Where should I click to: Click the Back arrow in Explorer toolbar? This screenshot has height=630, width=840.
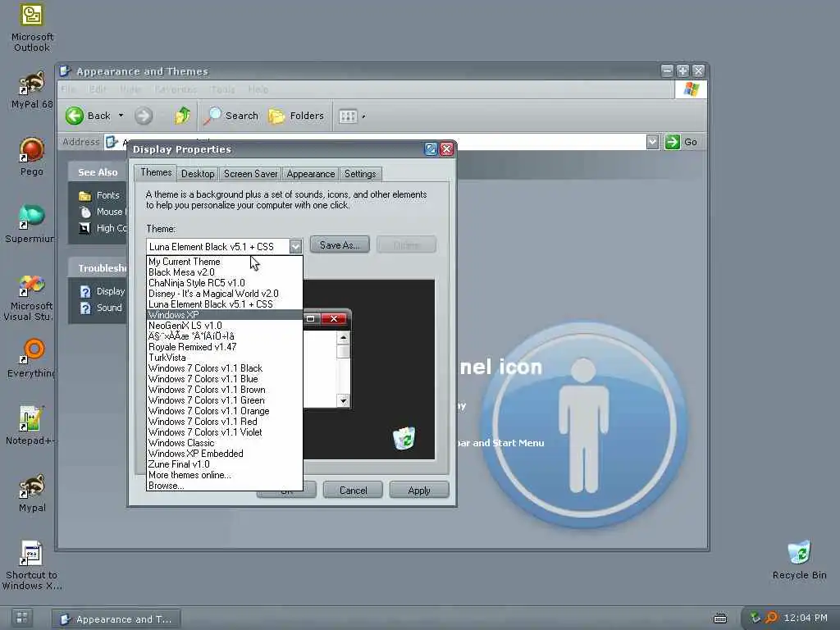[x=75, y=116]
